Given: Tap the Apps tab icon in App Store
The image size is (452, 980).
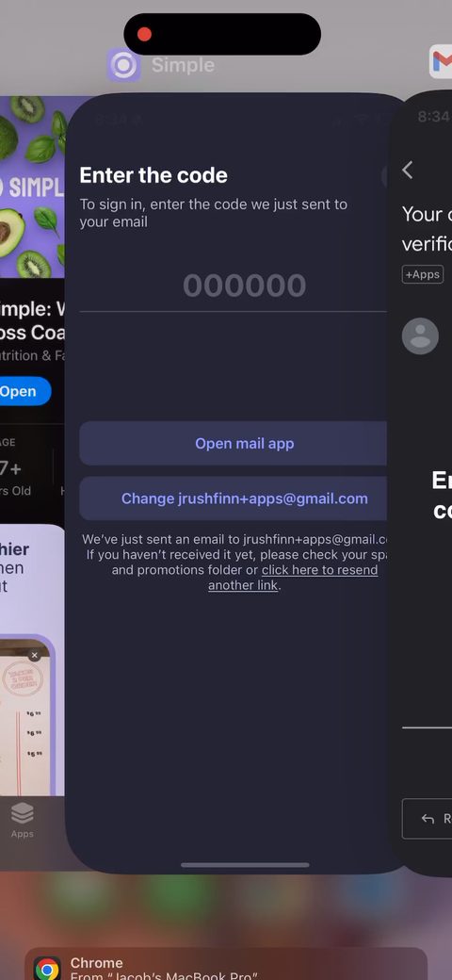Looking at the screenshot, I should 22,813.
